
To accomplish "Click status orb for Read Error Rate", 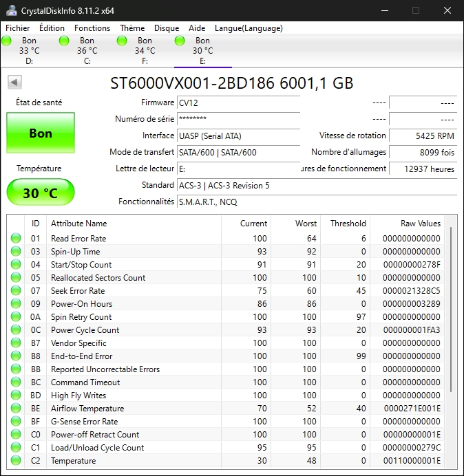I will pos(16,239).
